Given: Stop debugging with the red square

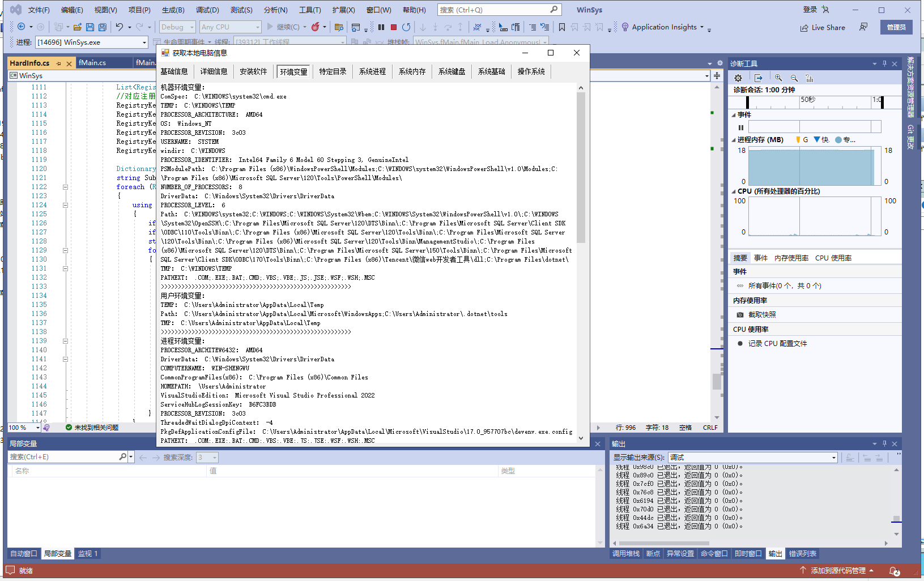Looking at the screenshot, I should (394, 27).
